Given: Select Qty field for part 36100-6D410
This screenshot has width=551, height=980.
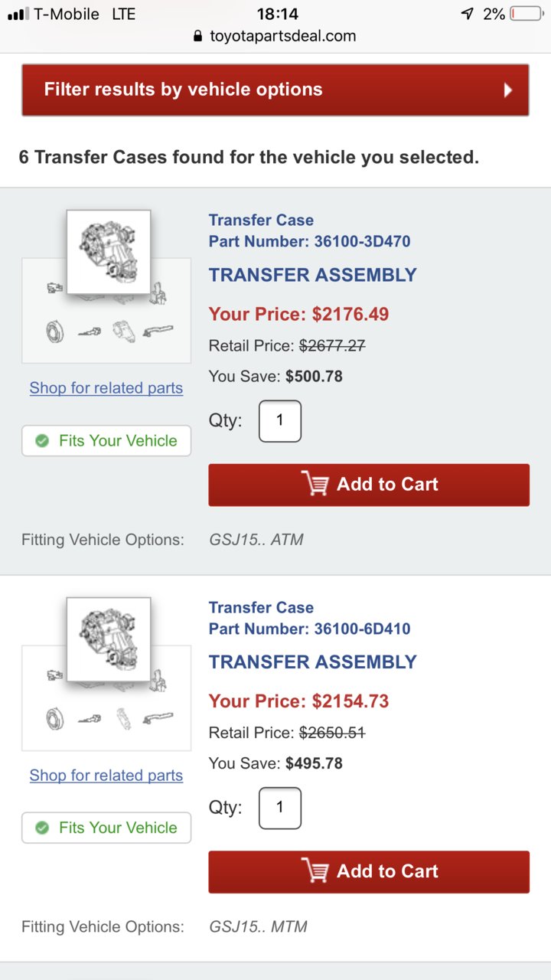Looking at the screenshot, I should coord(280,808).
